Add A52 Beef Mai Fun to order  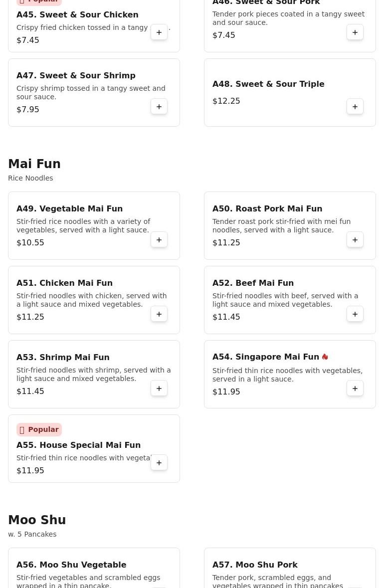(x=355, y=314)
